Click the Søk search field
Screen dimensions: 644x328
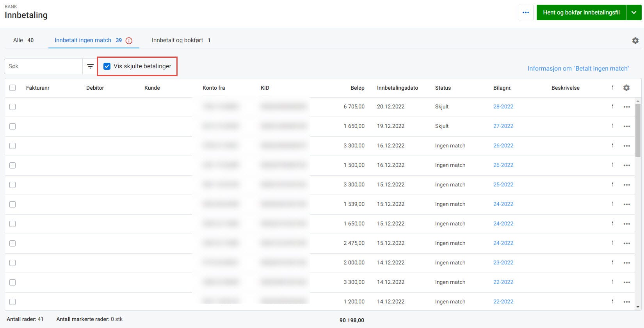pos(44,66)
